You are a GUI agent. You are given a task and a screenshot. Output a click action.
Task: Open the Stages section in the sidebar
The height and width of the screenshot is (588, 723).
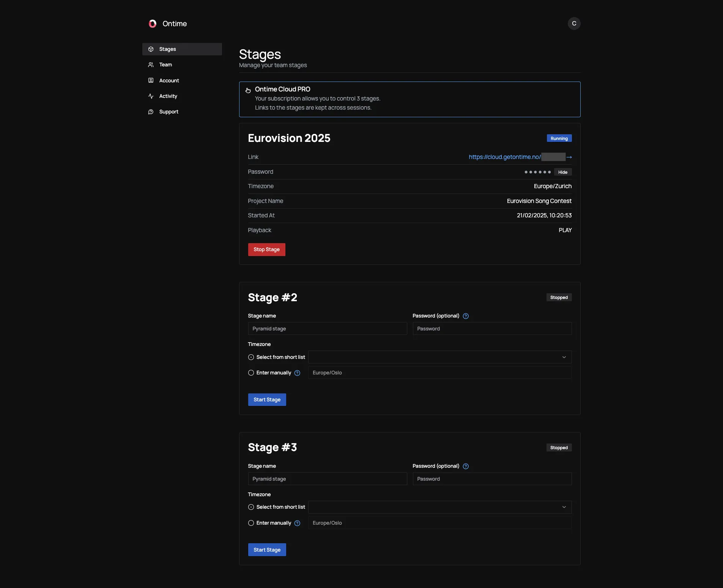167,49
